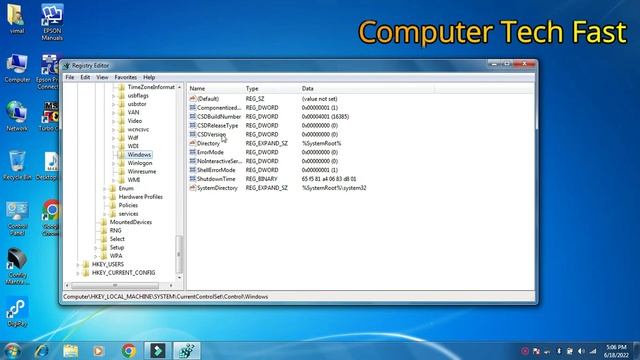This screenshot has height=360, width=640.
Task: Select the SystemDirectory value icon
Action: point(193,188)
